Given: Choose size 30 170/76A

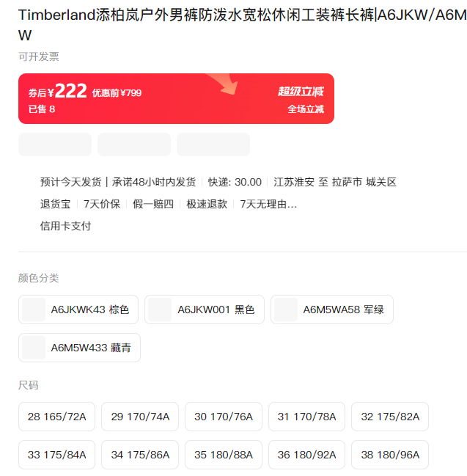Looking at the screenshot, I should pos(224,417).
